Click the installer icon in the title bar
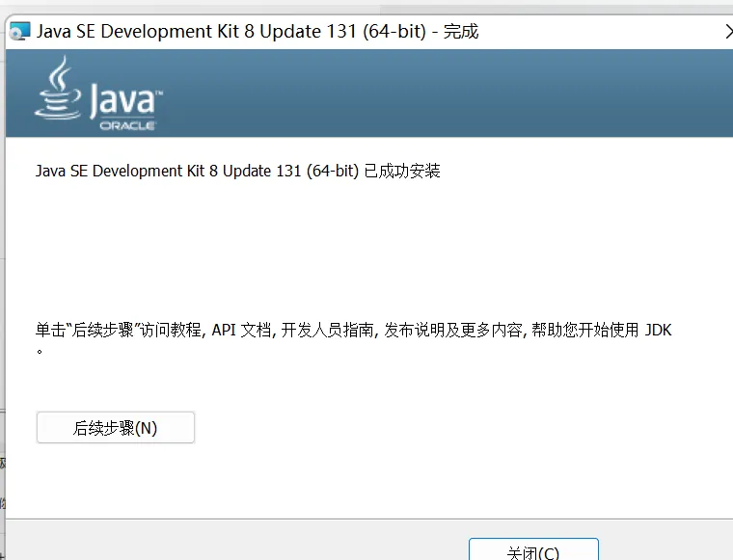 point(18,31)
